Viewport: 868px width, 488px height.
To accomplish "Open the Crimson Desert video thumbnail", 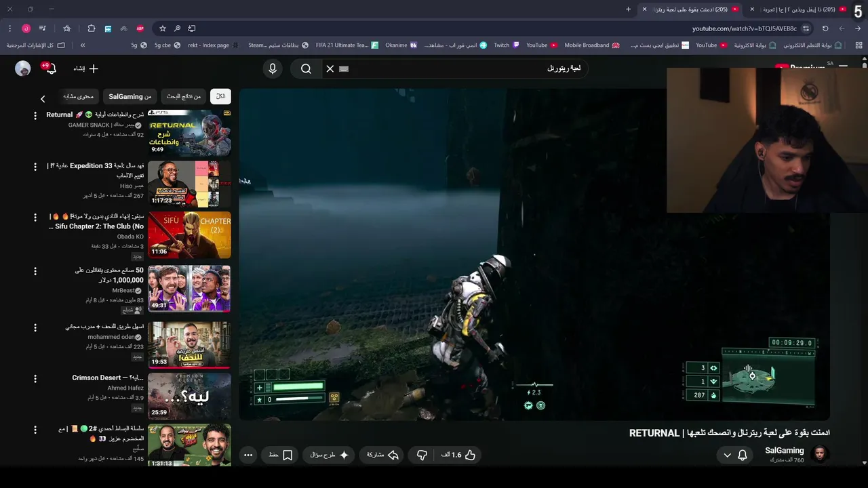I will pyautogui.click(x=189, y=395).
